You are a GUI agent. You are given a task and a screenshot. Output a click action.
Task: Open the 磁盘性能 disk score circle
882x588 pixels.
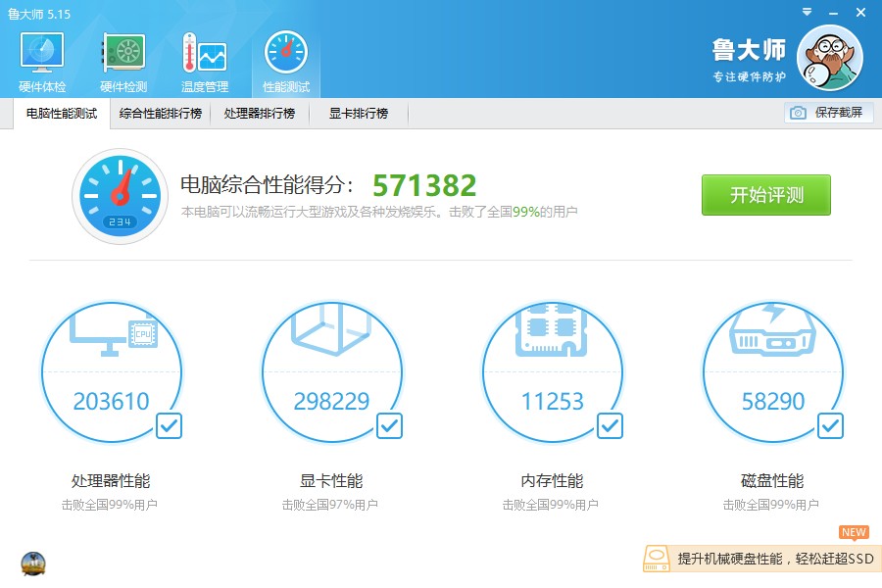tap(773, 372)
